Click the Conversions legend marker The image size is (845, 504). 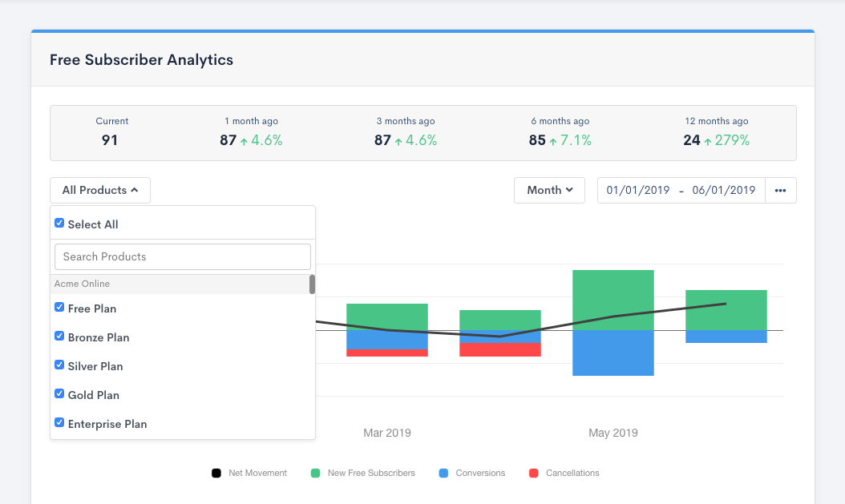click(443, 473)
